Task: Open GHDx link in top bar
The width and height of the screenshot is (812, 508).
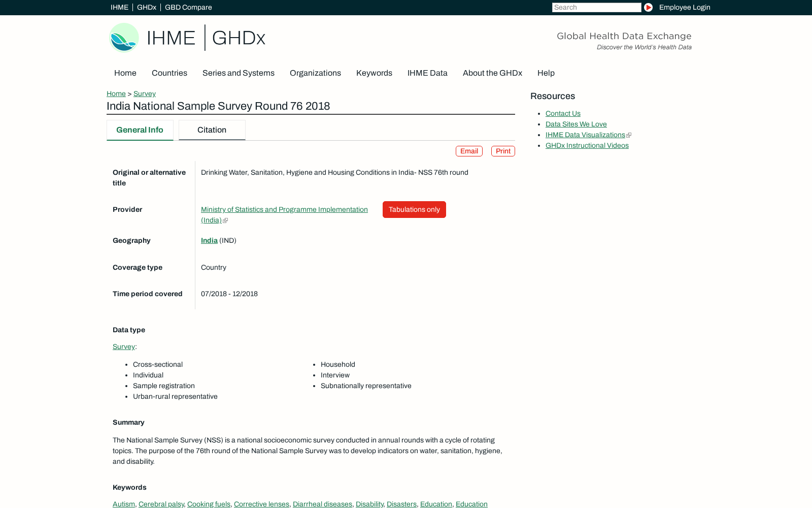Action: [147, 7]
